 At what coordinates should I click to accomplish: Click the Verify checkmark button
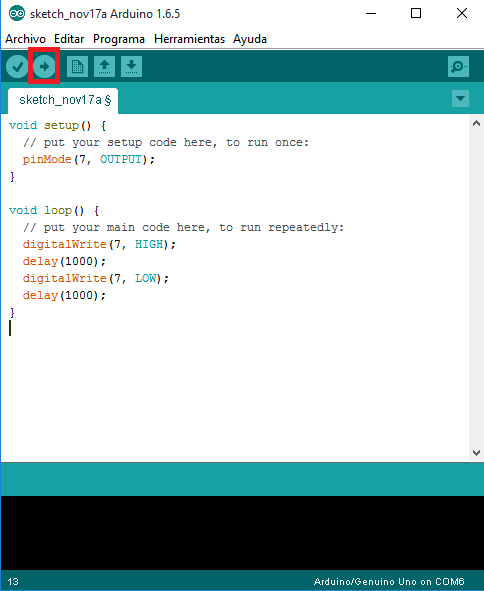[17, 67]
